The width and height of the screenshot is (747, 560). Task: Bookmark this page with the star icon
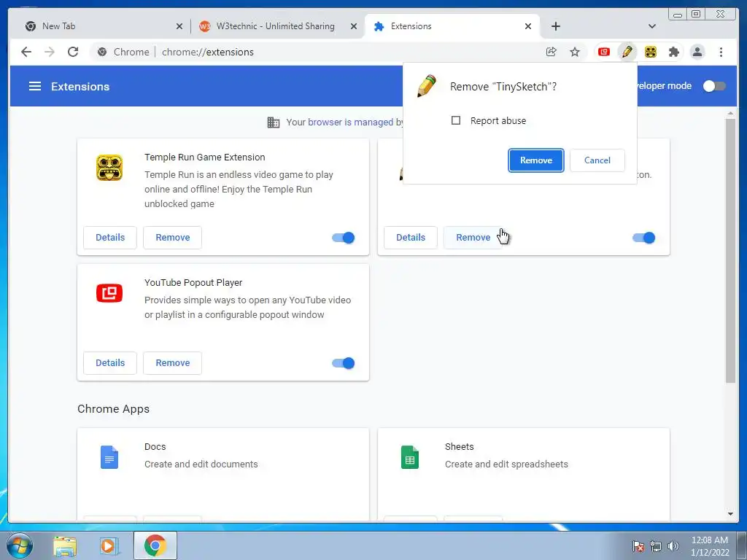point(575,52)
